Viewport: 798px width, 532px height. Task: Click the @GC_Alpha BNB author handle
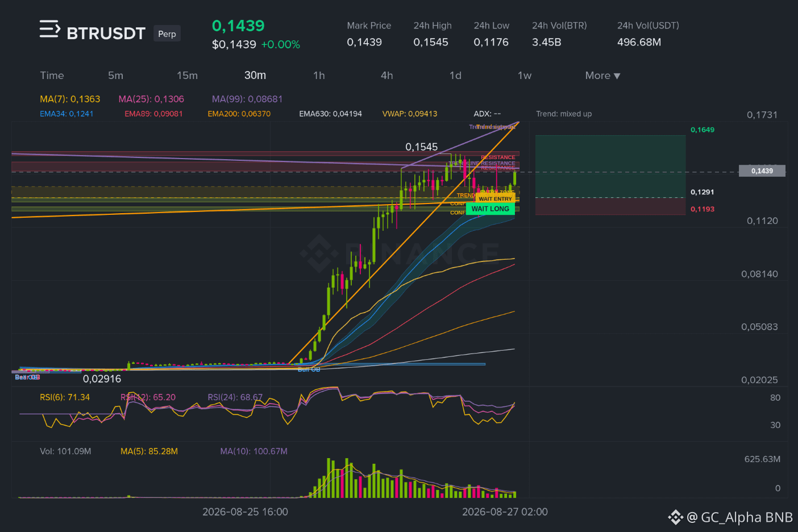pos(739,517)
